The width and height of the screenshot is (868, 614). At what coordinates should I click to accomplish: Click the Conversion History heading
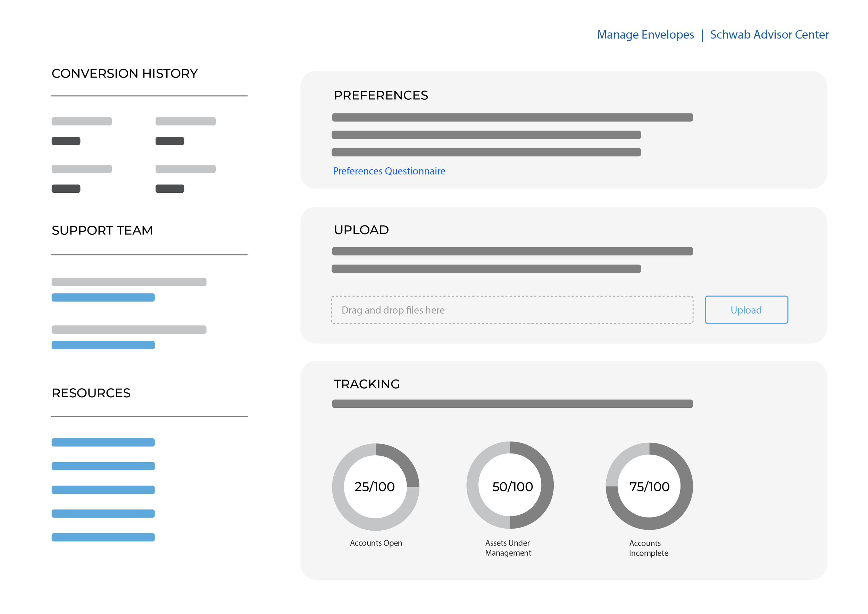tap(124, 73)
